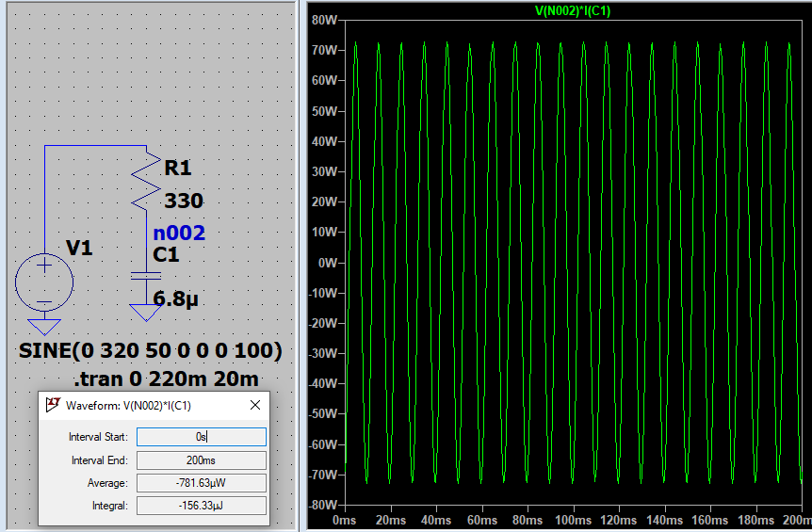812x532 pixels.
Task: Select the Interval End field showing 200ms
Action: pos(202,460)
